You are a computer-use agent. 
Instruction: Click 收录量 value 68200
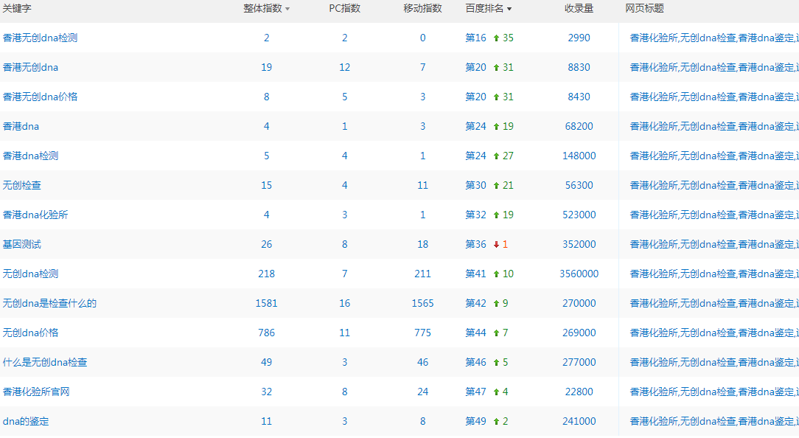click(579, 126)
